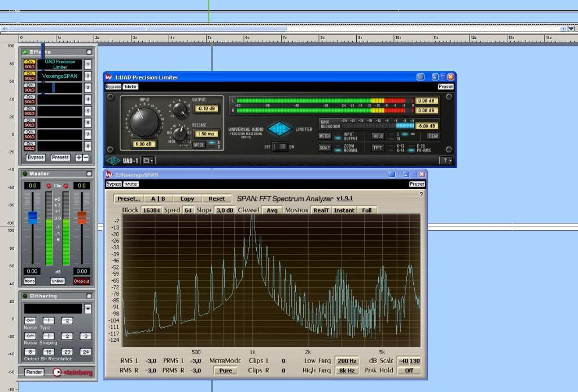The image size is (578, 392).
Task: Open the Dithering plugin dropdown
Action: tap(87, 309)
